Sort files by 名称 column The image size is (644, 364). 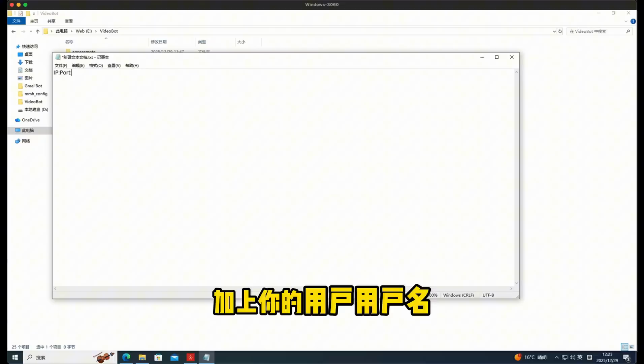pyautogui.click(x=69, y=42)
